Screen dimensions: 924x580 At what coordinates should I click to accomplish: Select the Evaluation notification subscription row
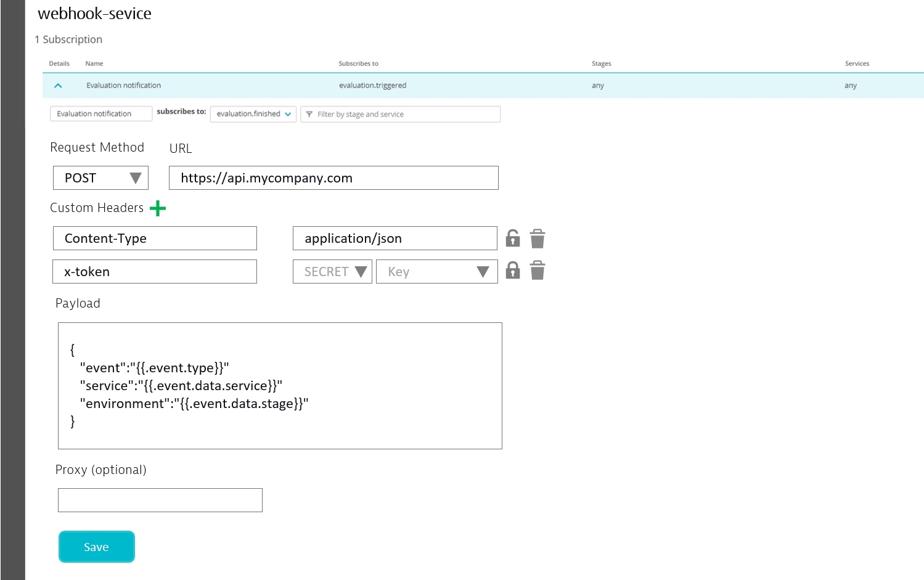point(370,85)
